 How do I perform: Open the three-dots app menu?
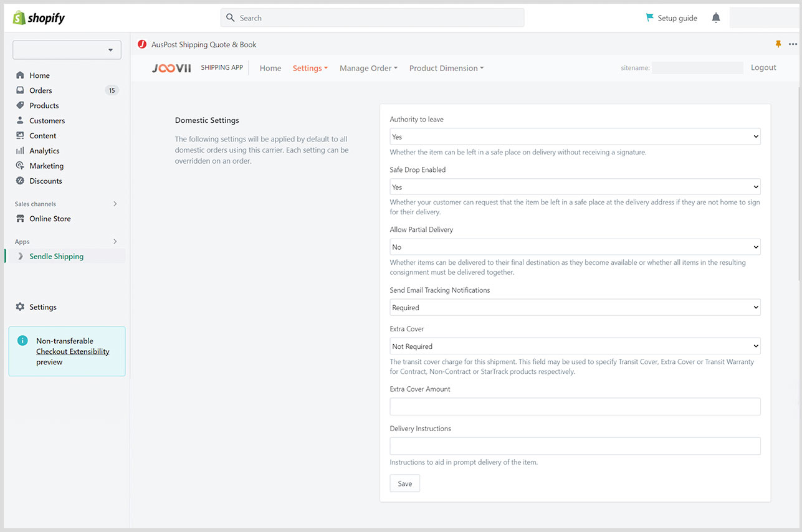coord(793,44)
